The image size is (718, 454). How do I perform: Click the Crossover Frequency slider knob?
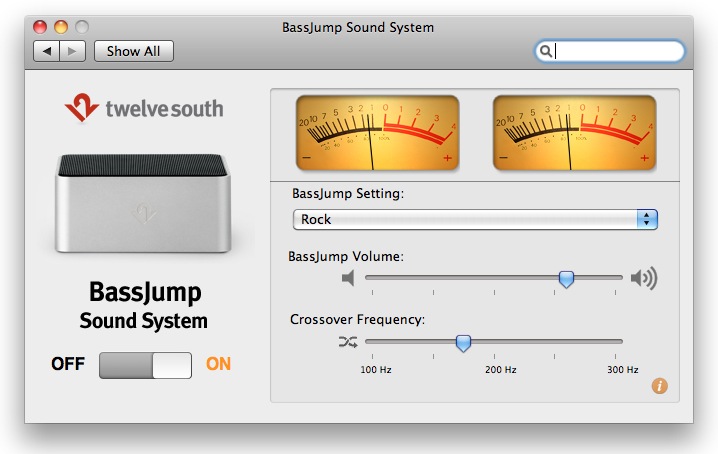pyautogui.click(x=463, y=343)
